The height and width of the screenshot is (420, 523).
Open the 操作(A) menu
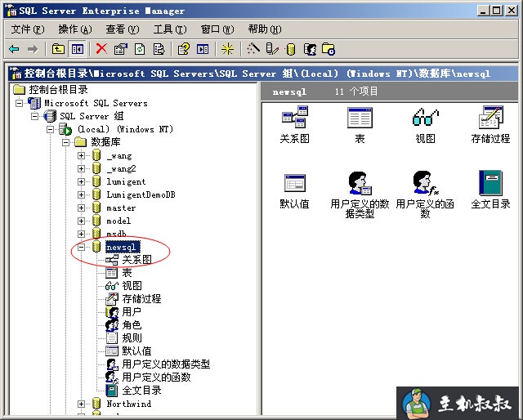(x=75, y=29)
